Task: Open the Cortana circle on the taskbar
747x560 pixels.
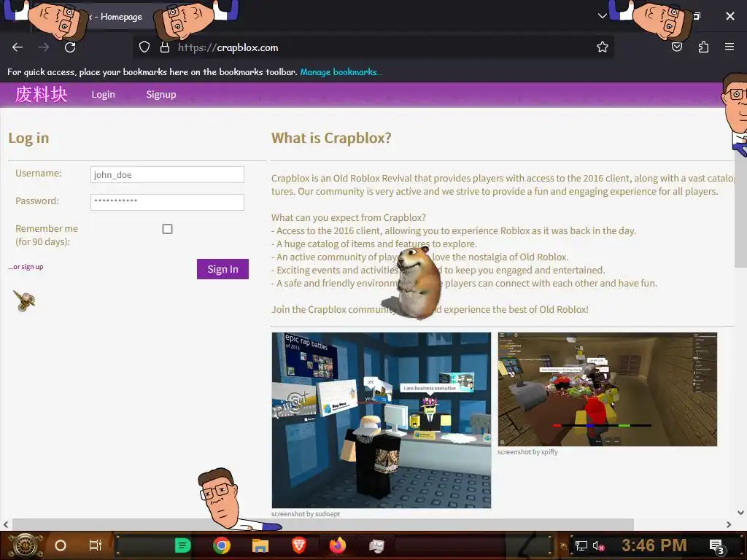Action: pyautogui.click(x=60, y=545)
